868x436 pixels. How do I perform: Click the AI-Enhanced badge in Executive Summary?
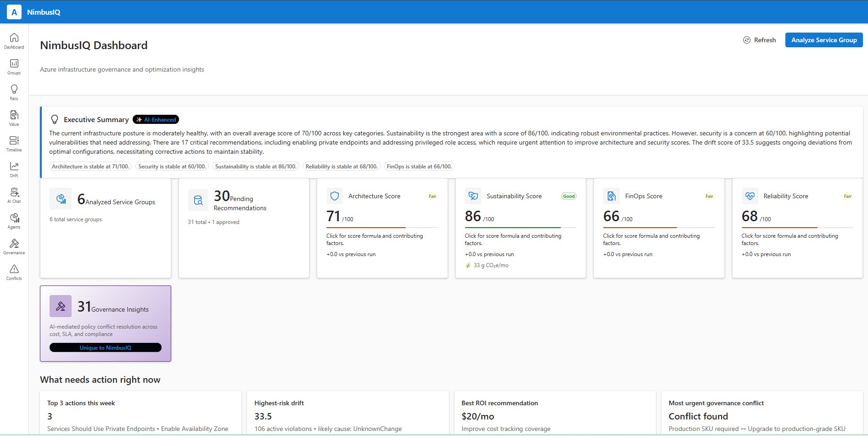point(155,119)
